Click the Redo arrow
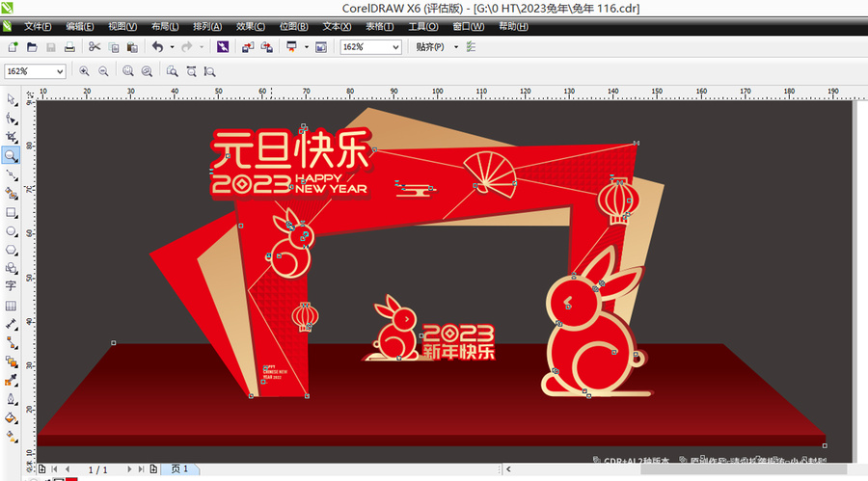Screen dimensions: 868x481 [187, 47]
